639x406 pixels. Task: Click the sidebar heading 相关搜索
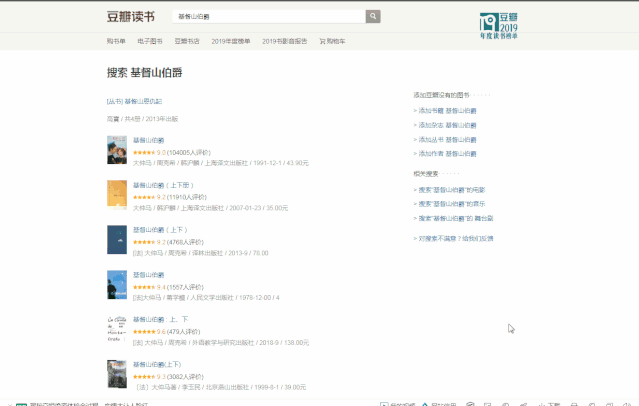pos(426,174)
